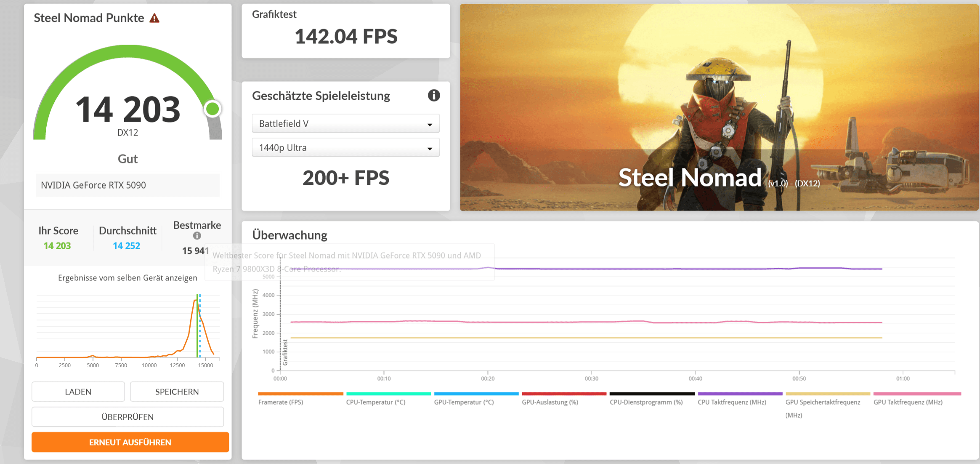The width and height of the screenshot is (980, 464).
Task: Toggle the CPU-Temperatur legend series
Action: (375, 402)
